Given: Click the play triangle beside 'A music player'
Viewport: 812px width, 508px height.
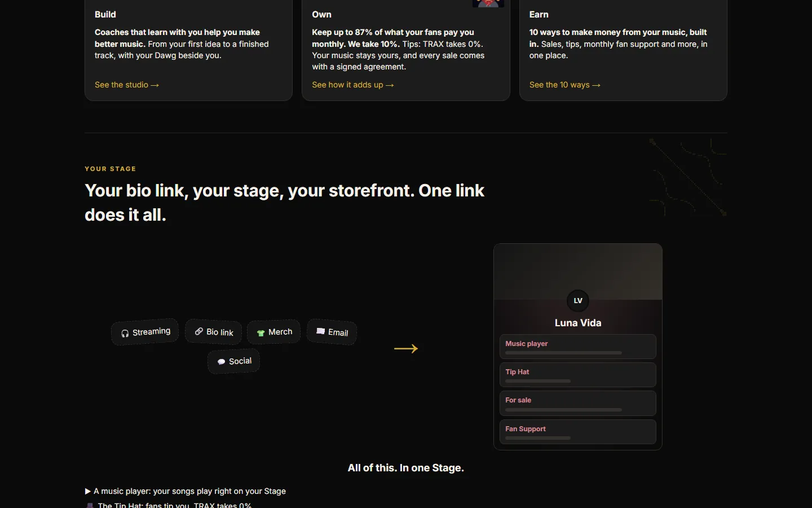Looking at the screenshot, I should point(88,491).
